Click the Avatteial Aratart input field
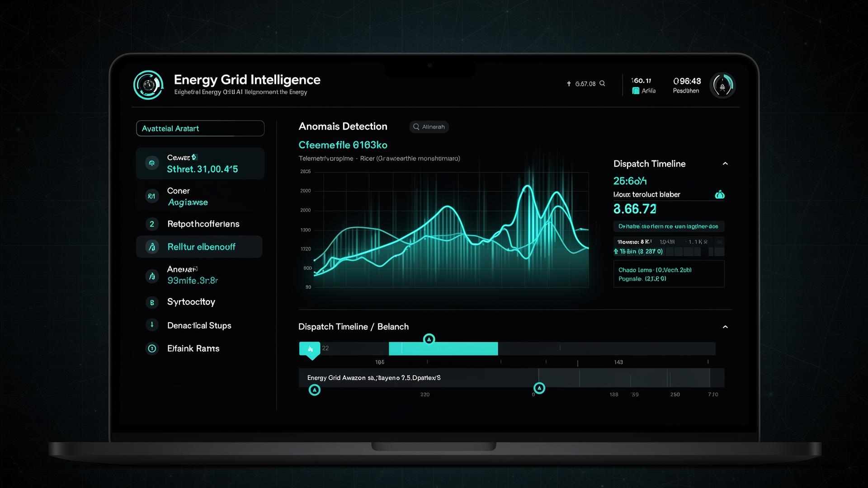Image resolution: width=868 pixels, height=488 pixels. tap(200, 128)
